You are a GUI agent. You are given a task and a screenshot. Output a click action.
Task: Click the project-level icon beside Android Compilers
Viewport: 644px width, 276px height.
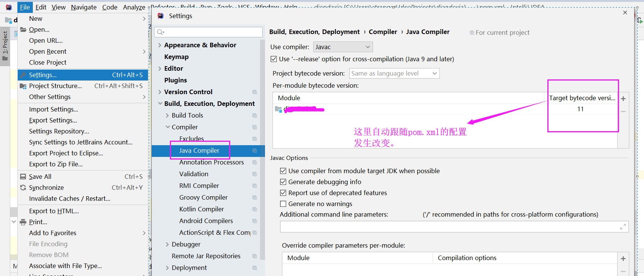click(x=254, y=221)
